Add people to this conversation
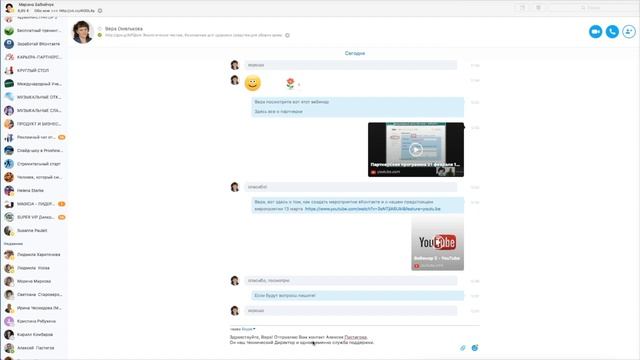Screen dimensions: 640x360 (629, 31)
